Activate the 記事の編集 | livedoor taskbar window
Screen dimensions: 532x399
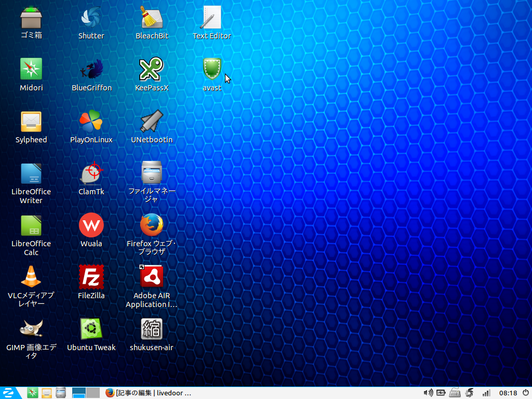tap(148, 393)
